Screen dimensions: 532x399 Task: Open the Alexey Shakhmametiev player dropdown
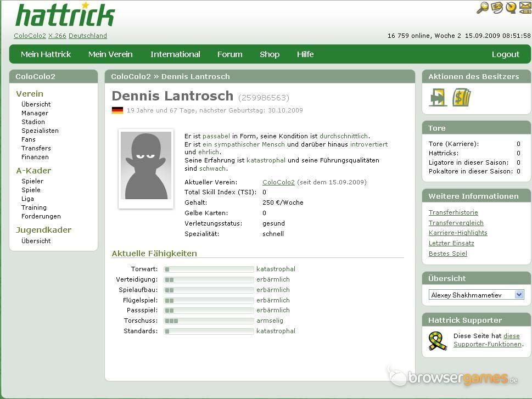(476, 295)
